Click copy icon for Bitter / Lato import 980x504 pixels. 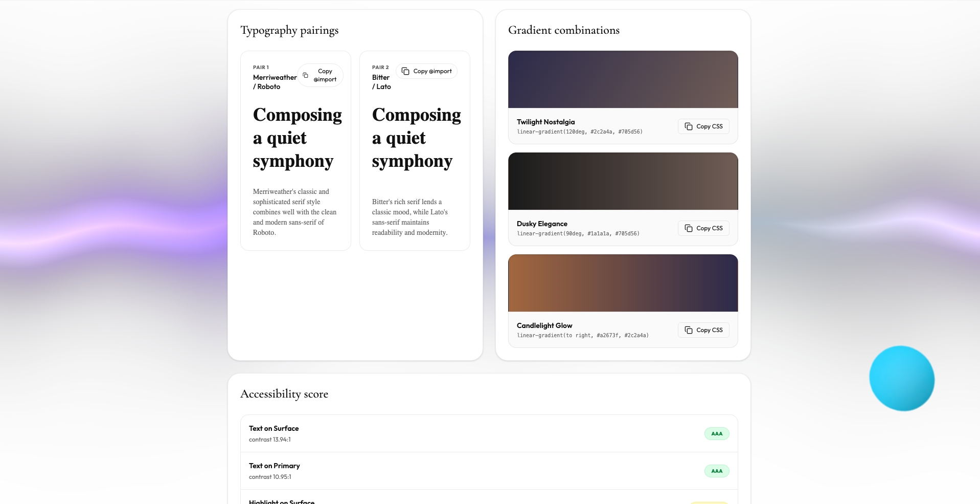pyautogui.click(x=405, y=71)
